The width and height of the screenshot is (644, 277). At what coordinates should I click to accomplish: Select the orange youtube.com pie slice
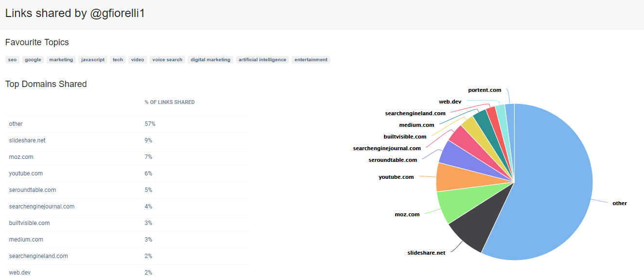tap(450, 177)
